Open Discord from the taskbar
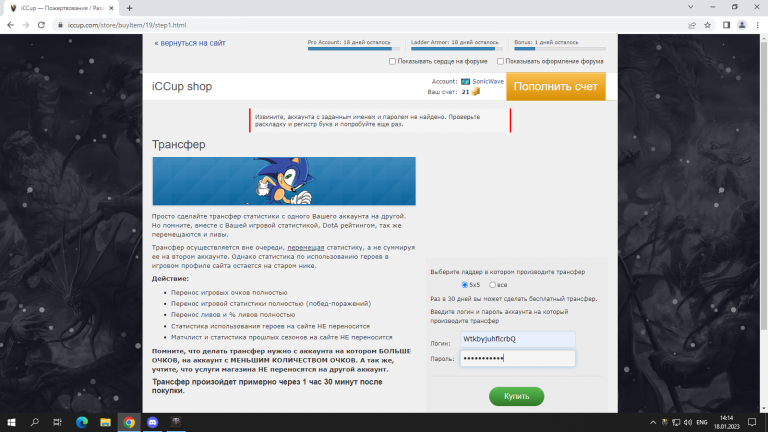This screenshot has width=768, height=432. point(152,422)
